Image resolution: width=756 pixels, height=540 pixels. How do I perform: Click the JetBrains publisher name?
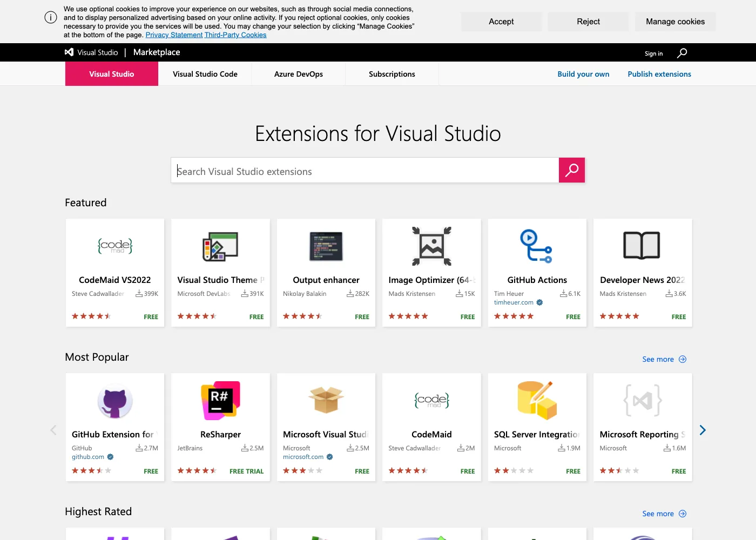coord(190,448)
